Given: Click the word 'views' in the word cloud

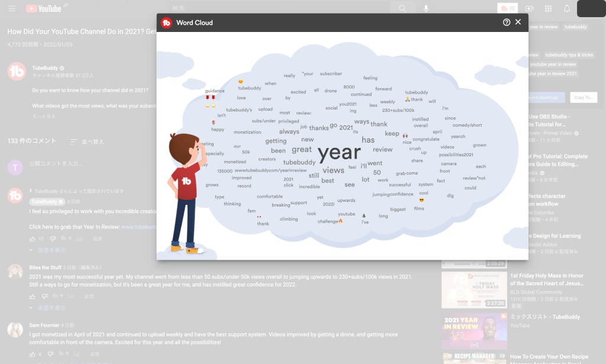Looking at the screenshot, I should pos(333,170).
